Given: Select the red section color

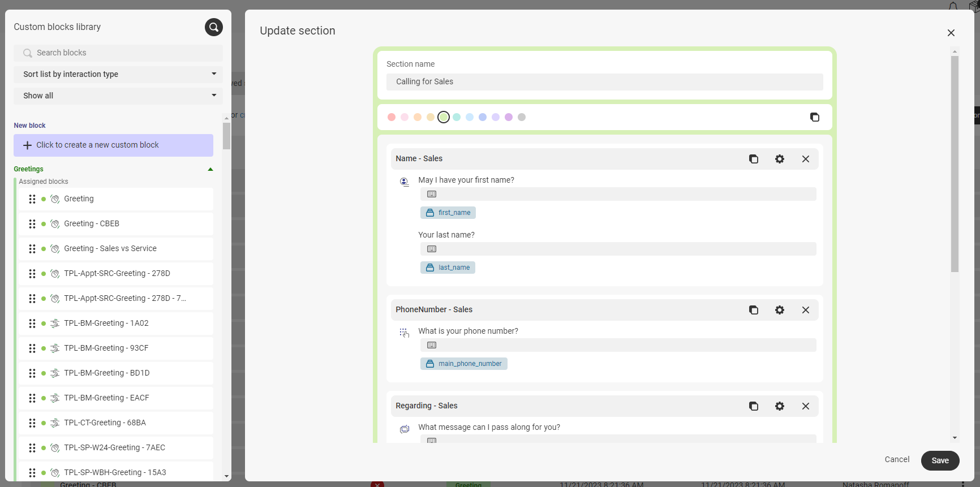Looking at the screenshot, I should click(392, 117).
